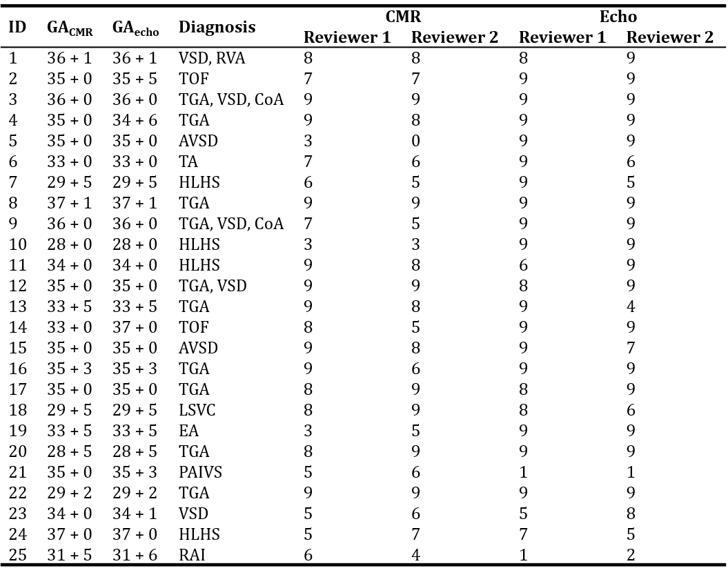Image resolution: width=728 pixels, height=575 pixels.
Task: Select the 34 + 6 gestational age cell
Action: (135, 120)
